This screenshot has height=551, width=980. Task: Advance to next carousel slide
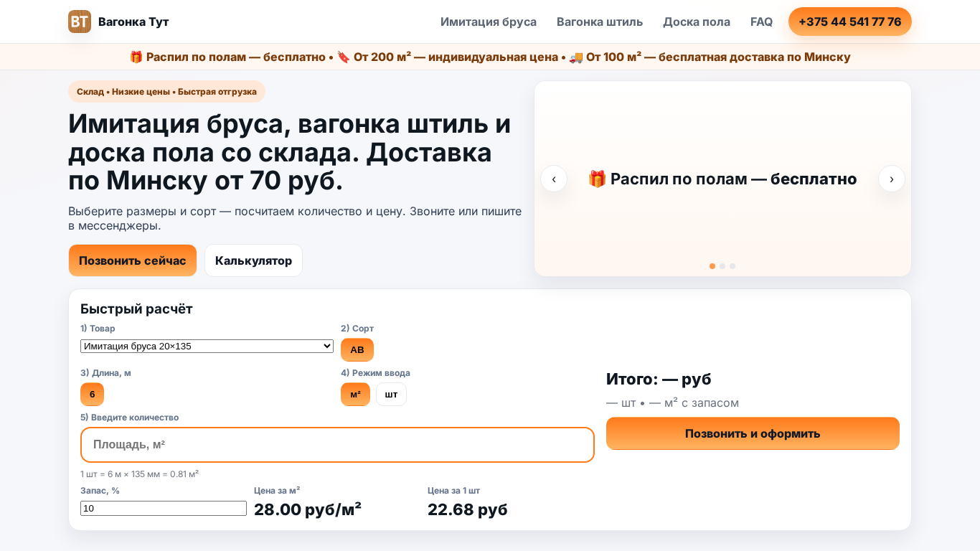(x=891, y=179)
